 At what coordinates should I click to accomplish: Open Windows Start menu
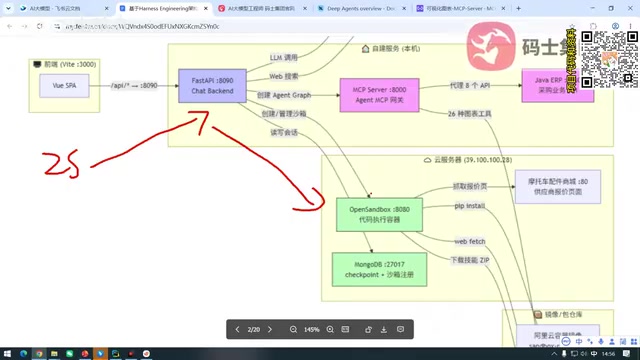(x=7, y=353)
